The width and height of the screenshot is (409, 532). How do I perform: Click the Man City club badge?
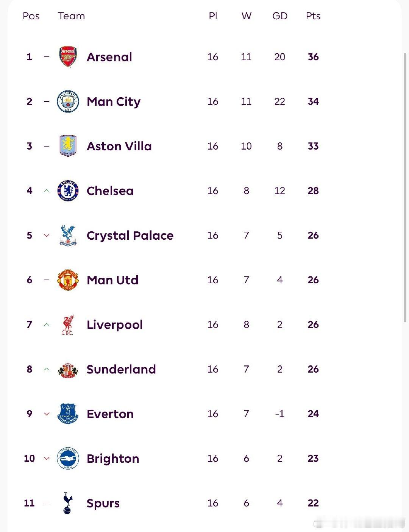pos(68,101)
